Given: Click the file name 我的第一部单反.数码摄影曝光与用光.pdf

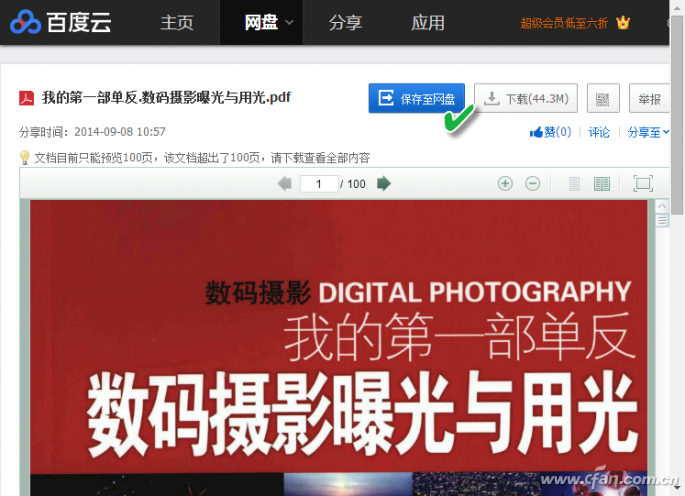Looking at the screenshot, I should (166, 97).
